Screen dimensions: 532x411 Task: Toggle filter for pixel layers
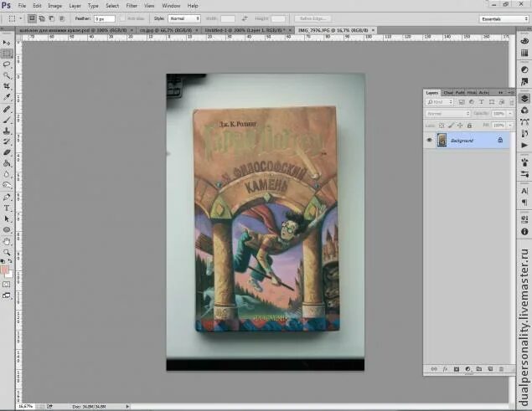click(462, 102)
